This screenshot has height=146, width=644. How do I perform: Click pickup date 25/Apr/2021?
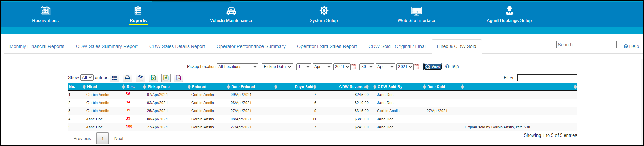[157, 111]
